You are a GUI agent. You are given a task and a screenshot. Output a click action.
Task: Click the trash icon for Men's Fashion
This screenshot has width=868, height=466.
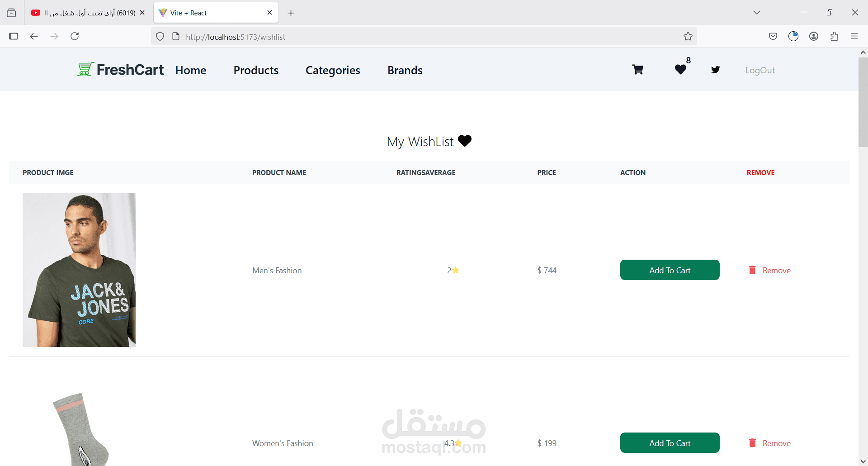click(x=752, y=270)
